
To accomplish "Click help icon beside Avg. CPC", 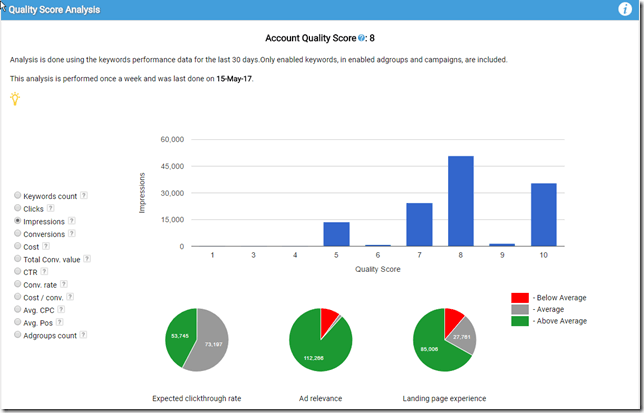I will click(x=63, y=310).
